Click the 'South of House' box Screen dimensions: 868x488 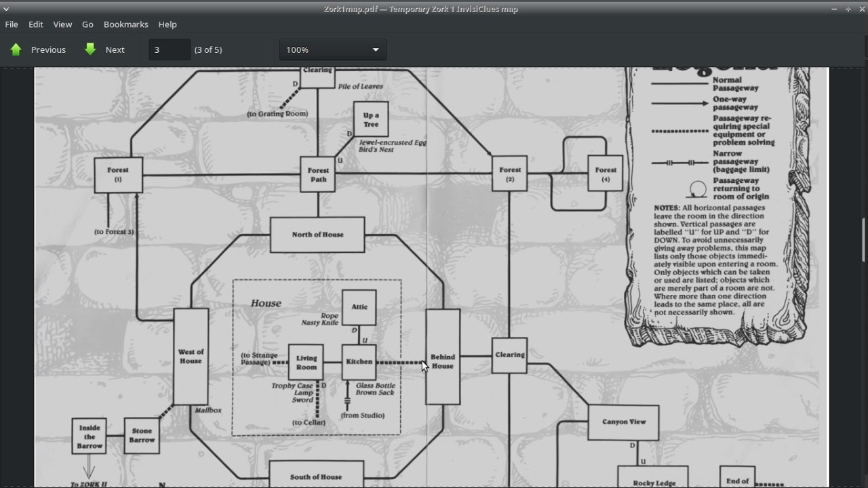coord(316,474)
